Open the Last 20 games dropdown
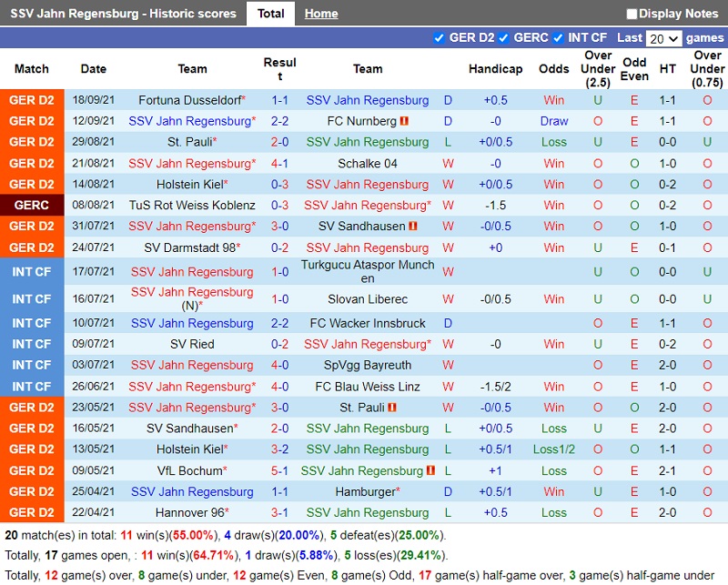 click(x=662, y=38)
